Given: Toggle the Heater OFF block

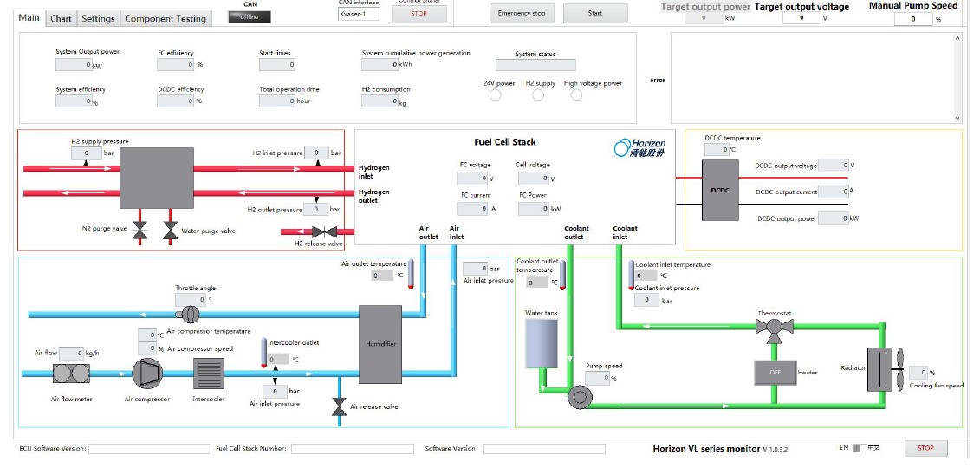Looking at the screenshot, I should pyautogui.click(x=775, y=373).
